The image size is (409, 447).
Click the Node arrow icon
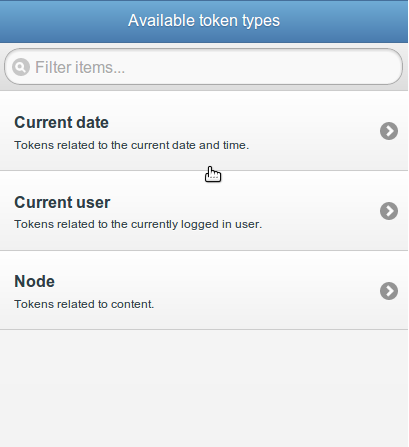pyautogui.click(x=389, y=291)
